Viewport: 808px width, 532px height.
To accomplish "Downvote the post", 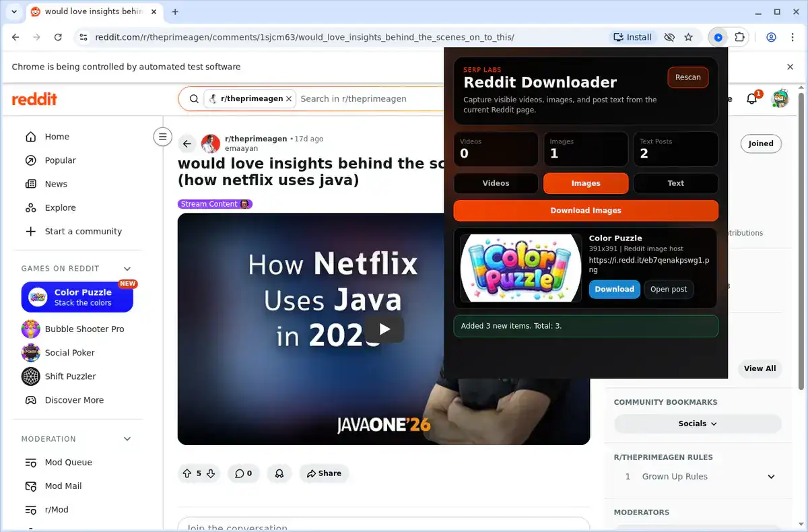I will click(x=211, y=473).
